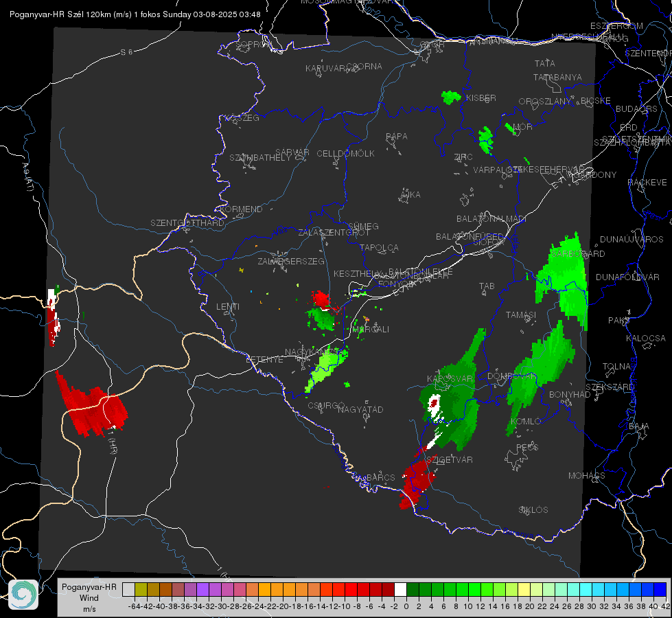
Task: Click the 'S 6' road label
Action: pos(126,52)
